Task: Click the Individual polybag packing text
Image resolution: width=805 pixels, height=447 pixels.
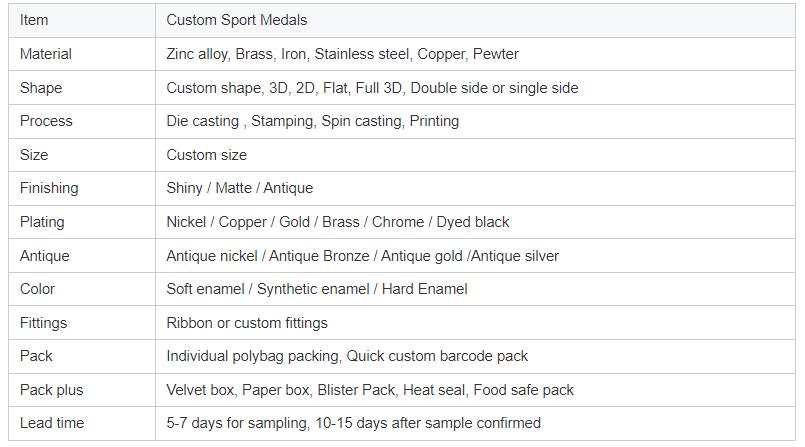Action: (x=346, y=356)
